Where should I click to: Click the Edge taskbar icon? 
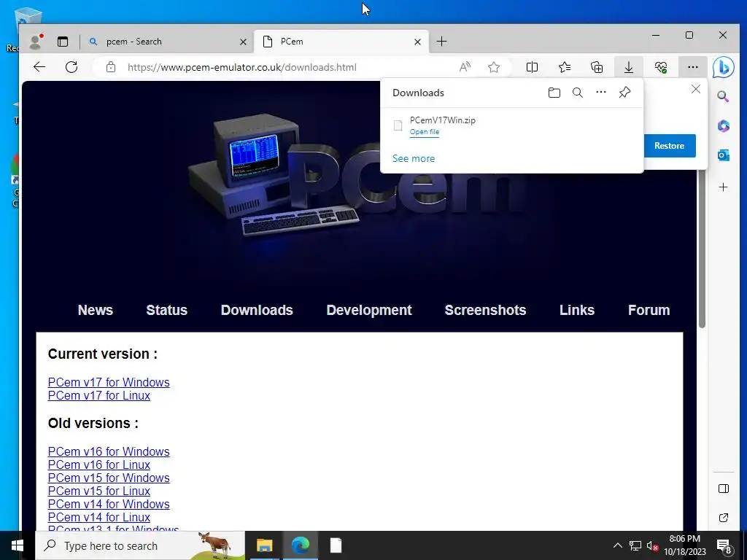click(x=300, y=545)
